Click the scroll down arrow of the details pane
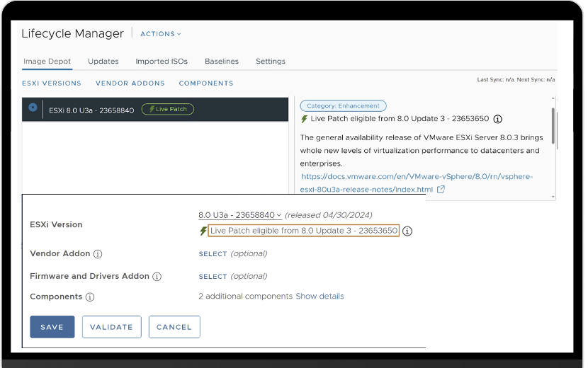The height and width of the screenshot is (368, 588). click(x=553, y=197)
